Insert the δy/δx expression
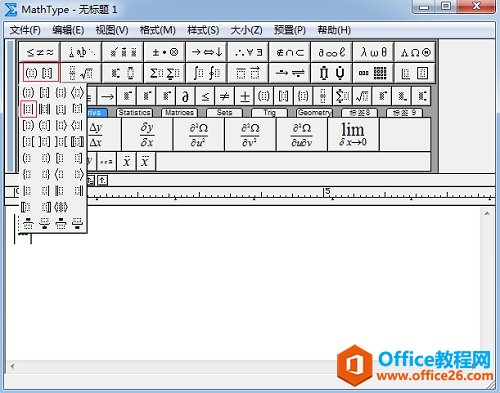This screenshot has height=393, width=500. click(x=147, y=135)
